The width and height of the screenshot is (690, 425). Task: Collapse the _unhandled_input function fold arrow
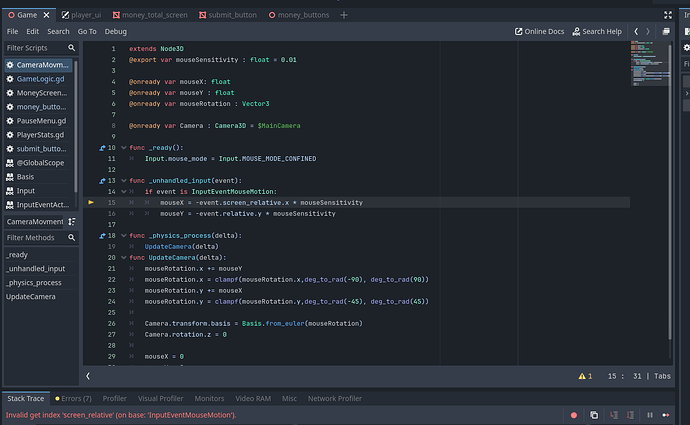pyautogui.click(x=124, y=181)
